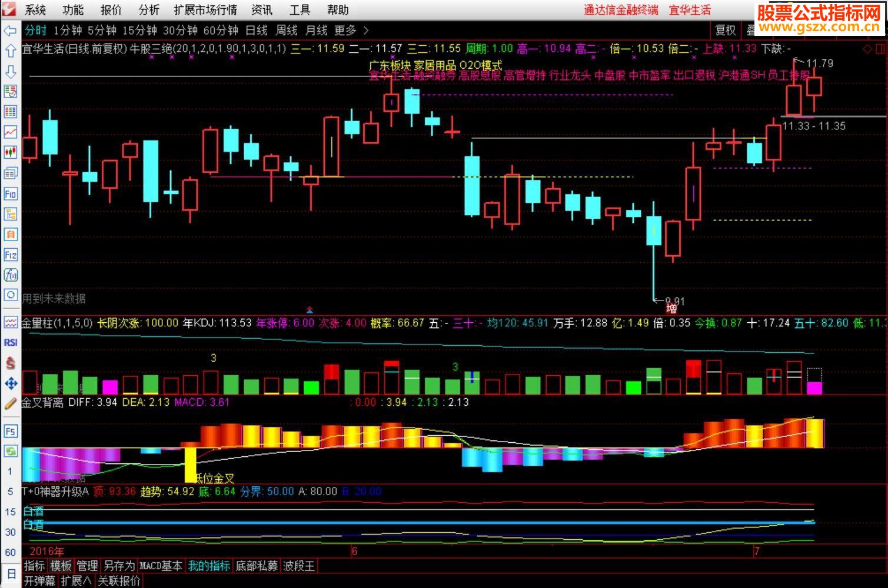Select the blue four-arrow move tool icon
The width and height of the screenshot is (888, 588).
tap(10, 383)
